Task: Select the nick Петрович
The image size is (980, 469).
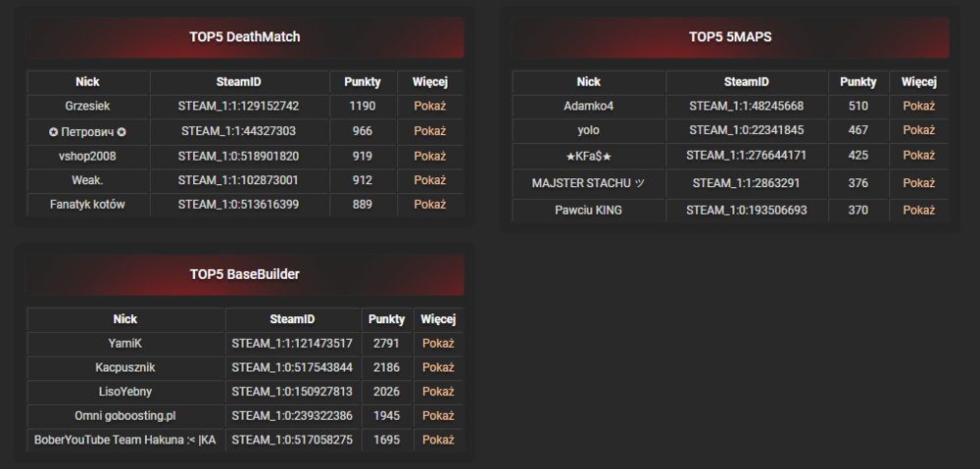Action: click(87, 132)
